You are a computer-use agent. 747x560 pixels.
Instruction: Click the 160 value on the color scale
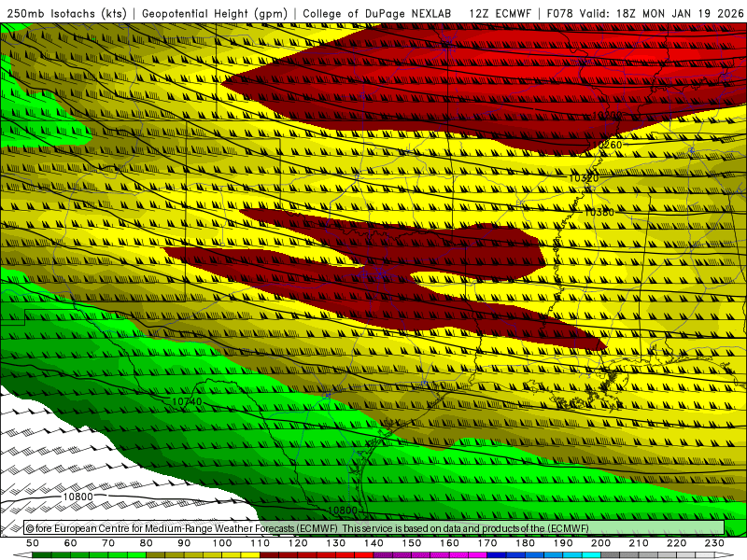449,543
